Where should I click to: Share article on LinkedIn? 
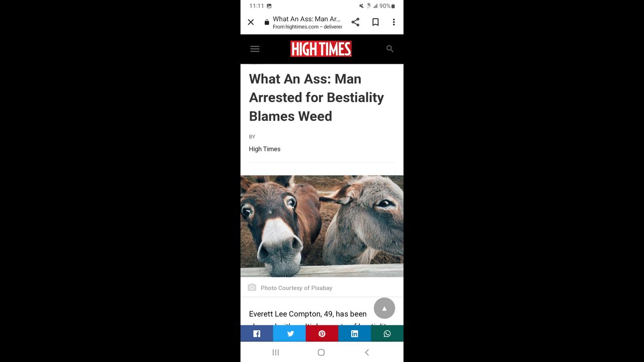355,333
